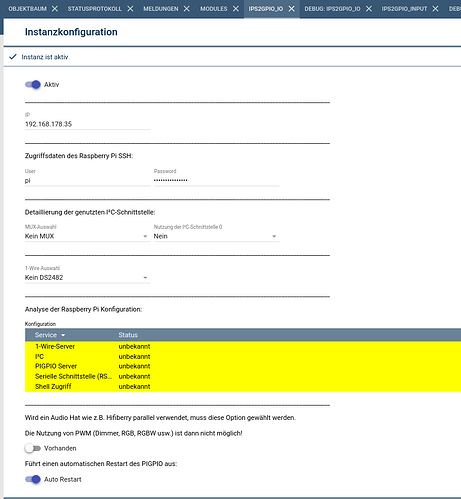This screenshot has width=461, height=499.
Task: Switch to the Meldungen tab
Action: point(161,9)
